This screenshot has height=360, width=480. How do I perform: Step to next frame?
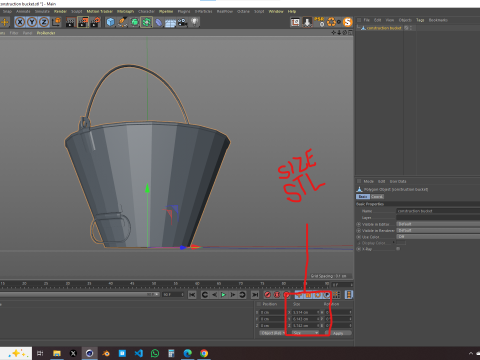[233, 295]
